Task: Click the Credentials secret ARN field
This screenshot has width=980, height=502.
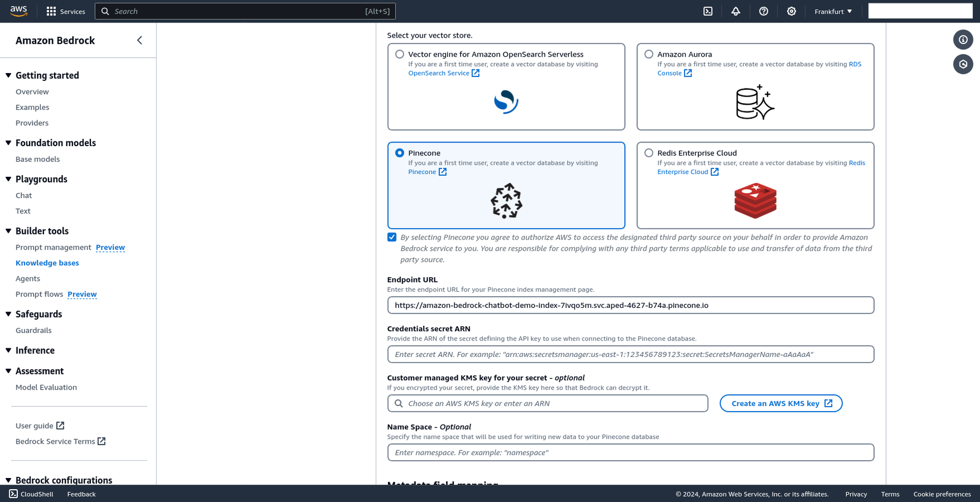Action: point(631,354)
